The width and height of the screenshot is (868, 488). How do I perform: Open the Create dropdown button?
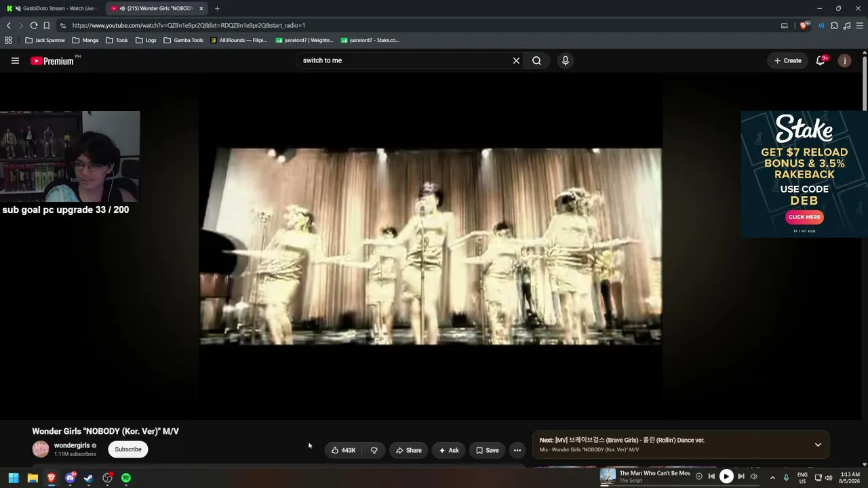pyautogui.click(x=788, y=60)
